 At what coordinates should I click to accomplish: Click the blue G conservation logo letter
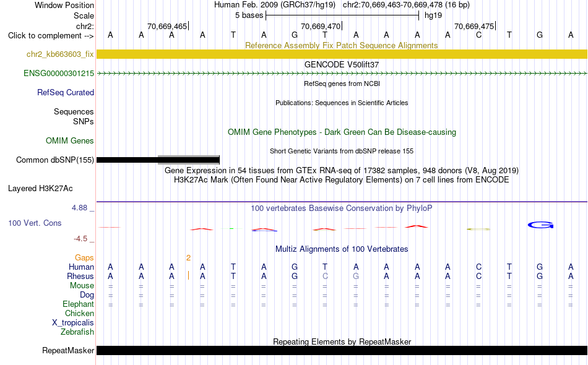[540, 225]
